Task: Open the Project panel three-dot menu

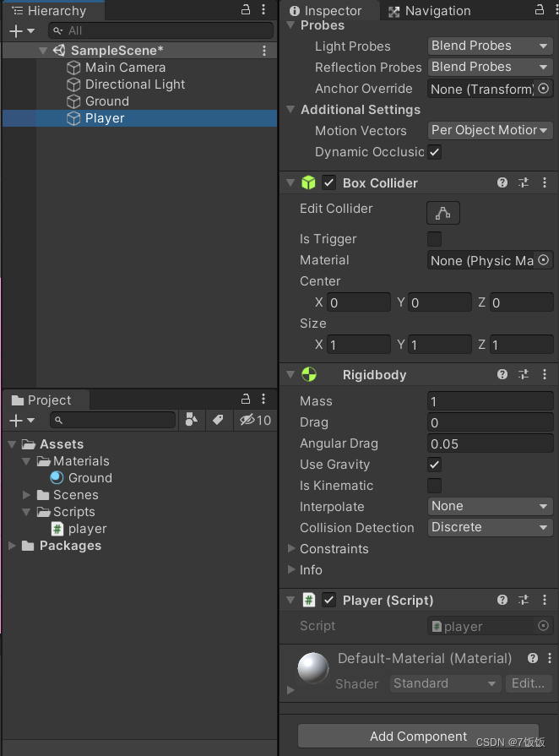Action: [x=263, y=399]
